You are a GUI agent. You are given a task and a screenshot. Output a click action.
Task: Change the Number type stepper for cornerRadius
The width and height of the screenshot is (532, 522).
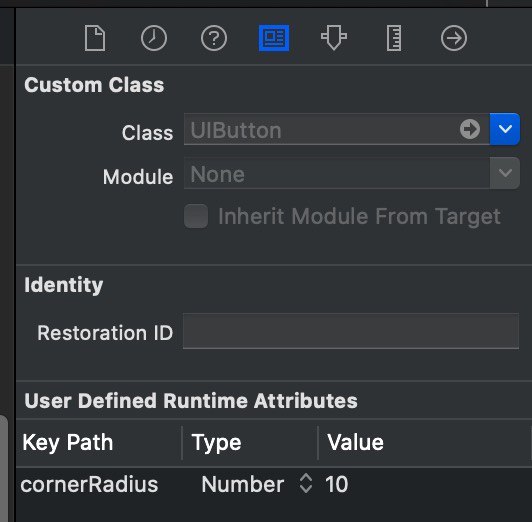point(306,483)
